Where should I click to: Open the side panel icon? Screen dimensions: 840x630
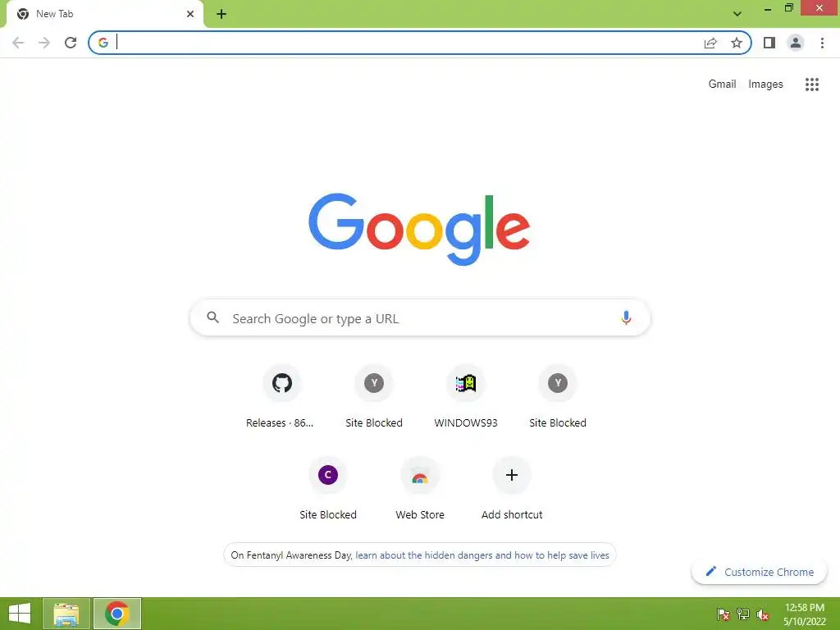[x=769, y=43]
